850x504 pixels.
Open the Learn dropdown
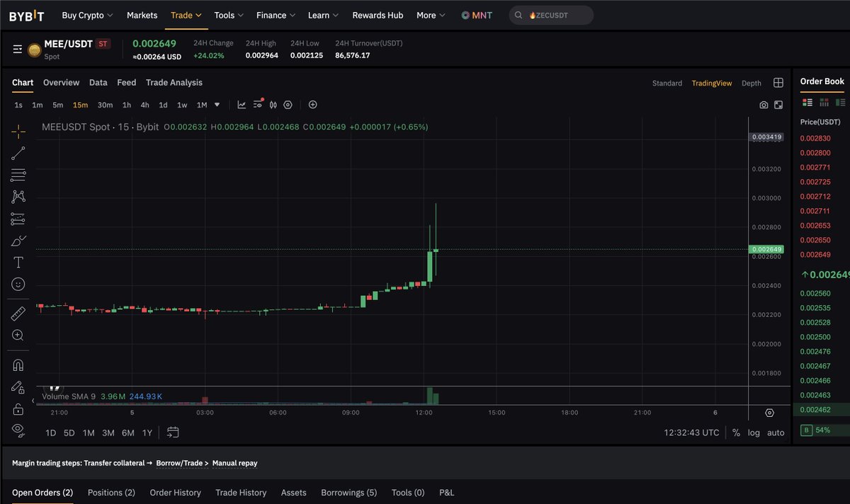coord(323,15)
